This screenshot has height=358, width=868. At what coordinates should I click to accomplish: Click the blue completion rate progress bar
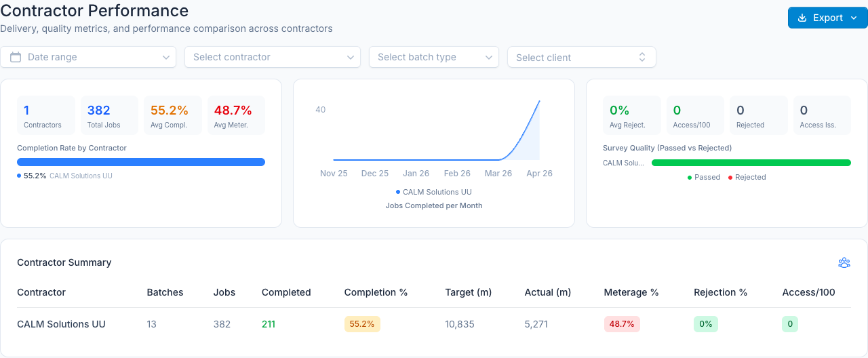pyautogui.click(x=141, y=162)
